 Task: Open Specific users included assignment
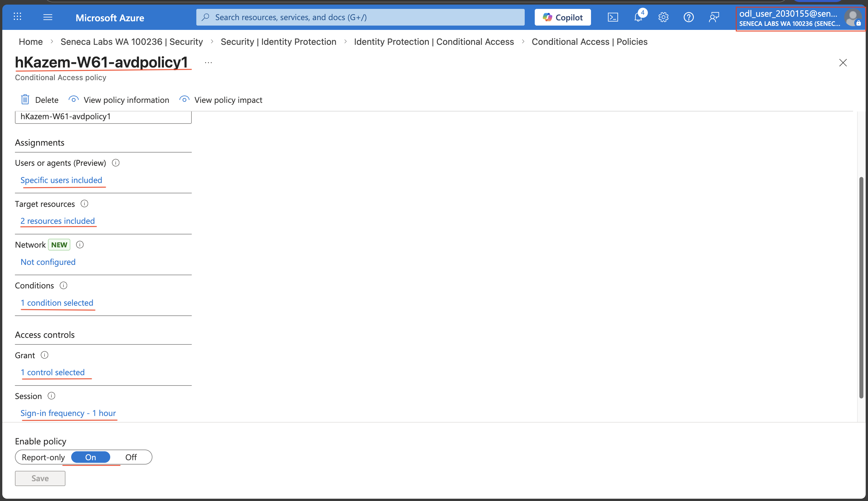[x=61, y=180]
